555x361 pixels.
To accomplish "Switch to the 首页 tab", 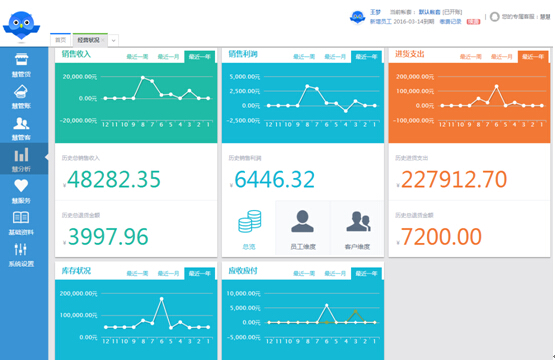I will click(61, 40).
